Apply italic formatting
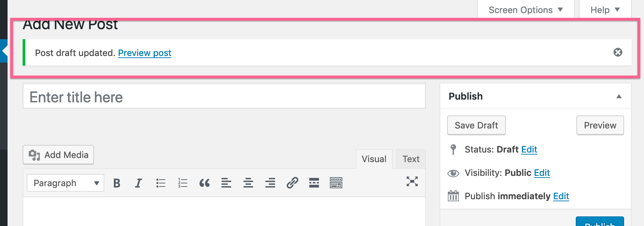 tap(138, 183)
